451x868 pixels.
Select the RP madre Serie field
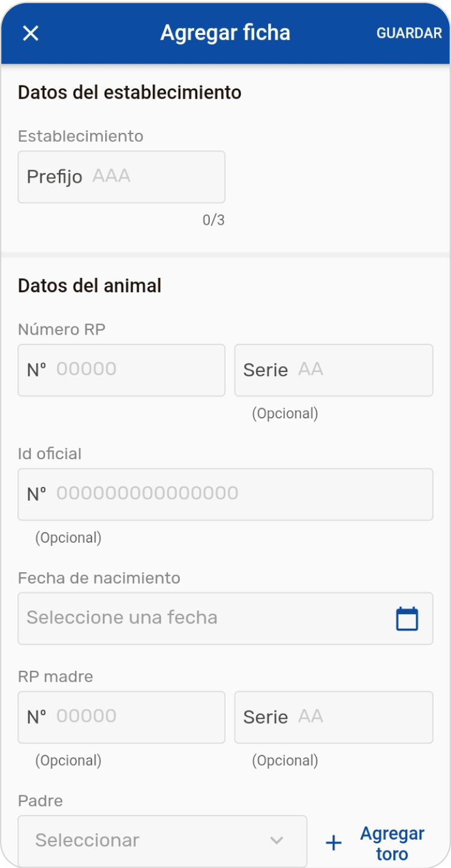click(x=334, y=717)
